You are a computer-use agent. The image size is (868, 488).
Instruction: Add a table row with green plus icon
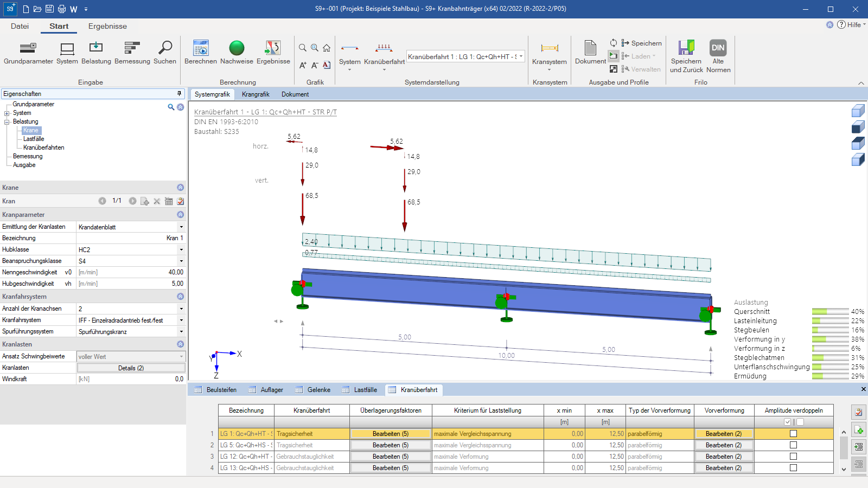pyautogui.click(x=859, y=430)
